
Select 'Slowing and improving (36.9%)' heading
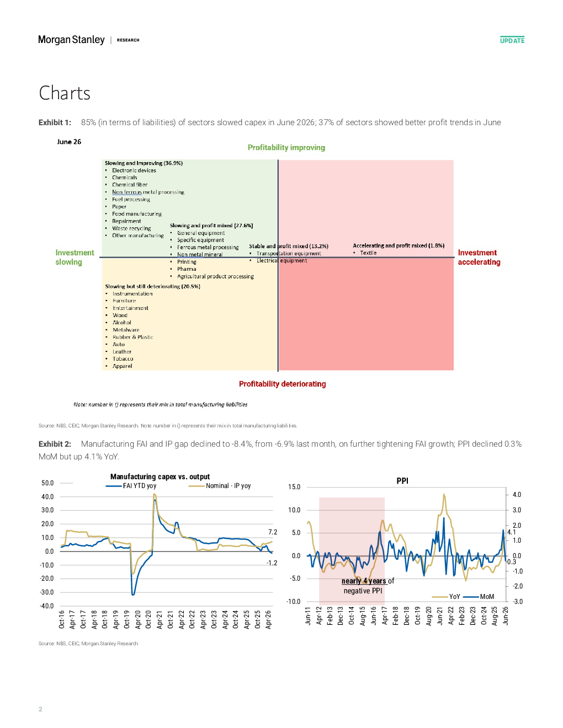[144, 163]
